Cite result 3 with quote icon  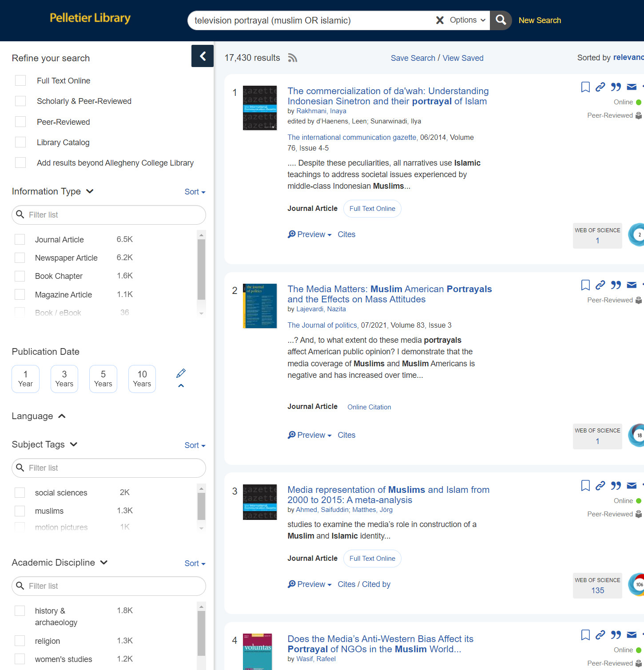click(x=616, y=486)
